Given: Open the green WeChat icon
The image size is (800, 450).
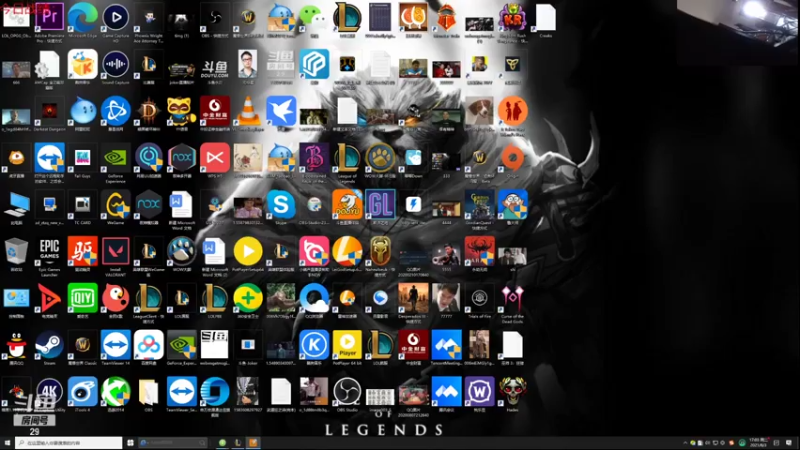Looking at the screenshot, I should pyautogui.click(x=314, y=17).
